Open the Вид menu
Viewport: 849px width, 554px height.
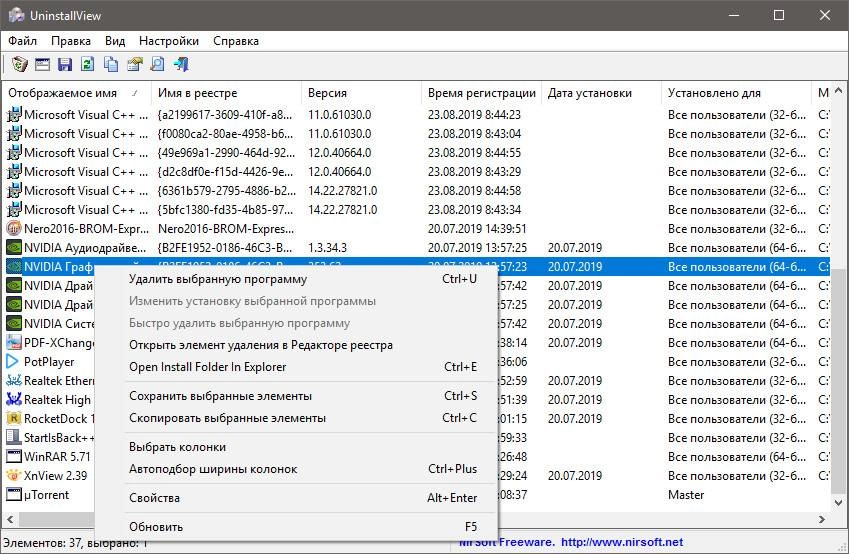tap(115, 41)
